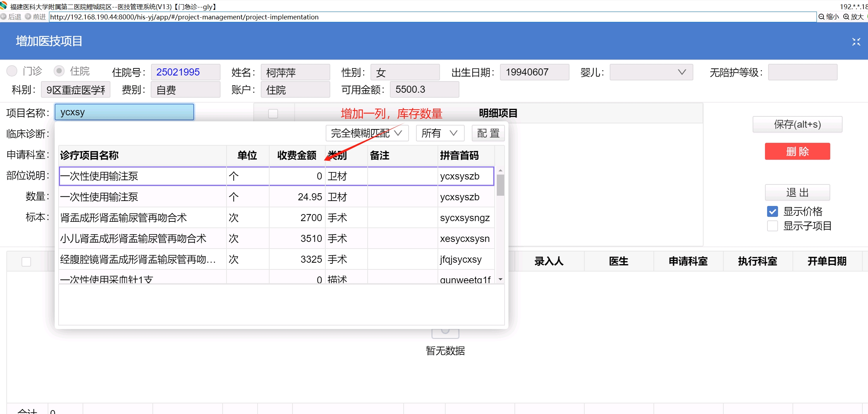Click the results list vertical scrollbar thumb
The image size is (868, 414).
[x=500, y=185]
